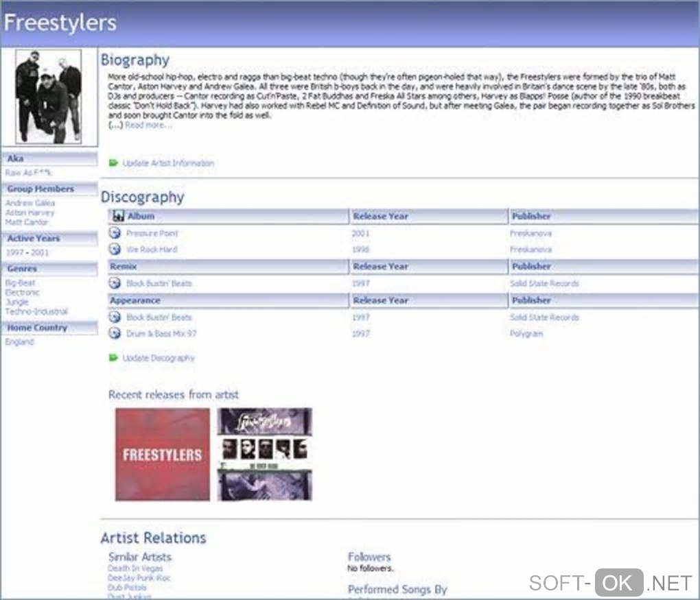Open the We Rock Hard album
Image resolution: width=700 pixels, height=600 pixels.
click(152, 249)
